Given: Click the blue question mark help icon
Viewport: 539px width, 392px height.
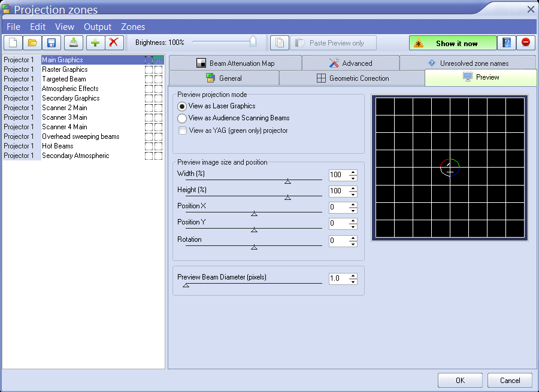Looking at the screenshot, I should 507,43.
